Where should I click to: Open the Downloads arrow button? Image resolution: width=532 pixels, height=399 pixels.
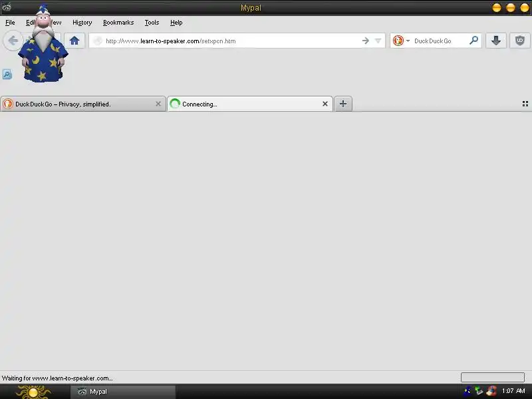[x=495, y=41]
